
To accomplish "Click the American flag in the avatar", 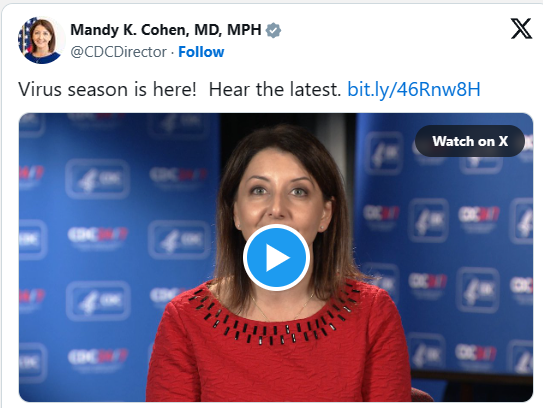I will [25, 36].
